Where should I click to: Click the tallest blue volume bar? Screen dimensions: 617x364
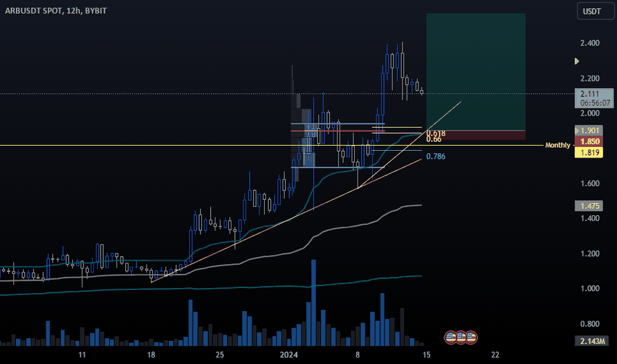[x=314, y=302]
